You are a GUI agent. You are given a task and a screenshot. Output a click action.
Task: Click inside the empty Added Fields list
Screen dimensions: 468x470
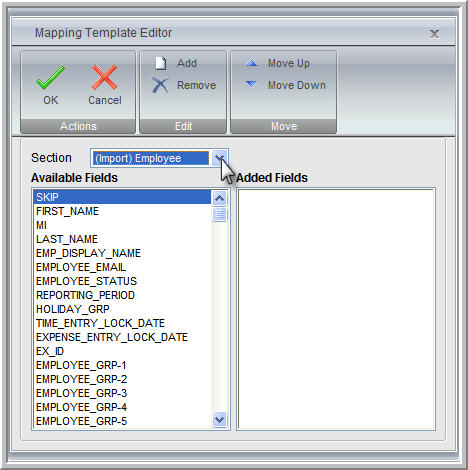click(x=336, y=309)
